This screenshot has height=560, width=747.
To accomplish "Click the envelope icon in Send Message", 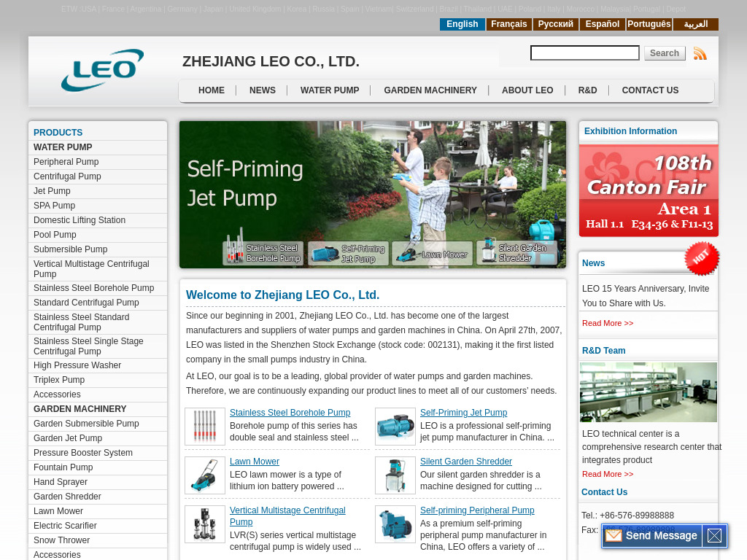I will pyautogui.click(x=613, y=536).
